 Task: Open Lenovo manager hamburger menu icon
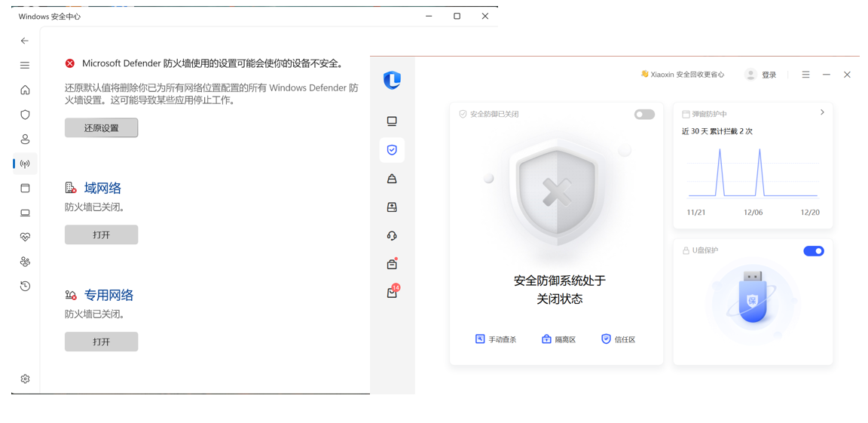pos(805,74)
